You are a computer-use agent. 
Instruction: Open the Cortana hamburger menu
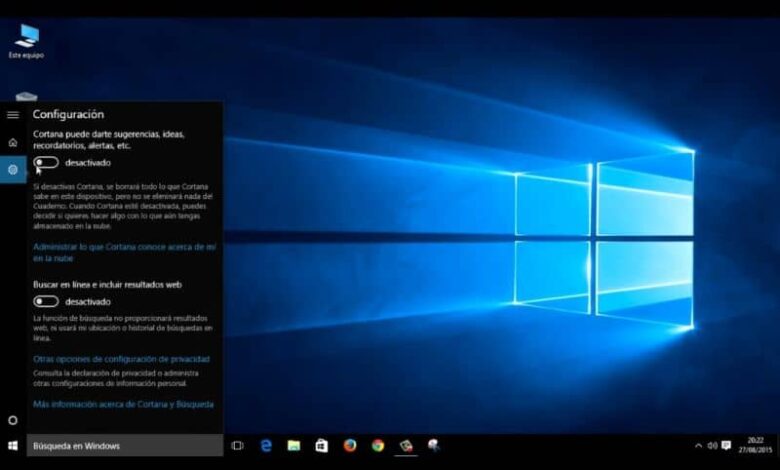click(13, 115)
